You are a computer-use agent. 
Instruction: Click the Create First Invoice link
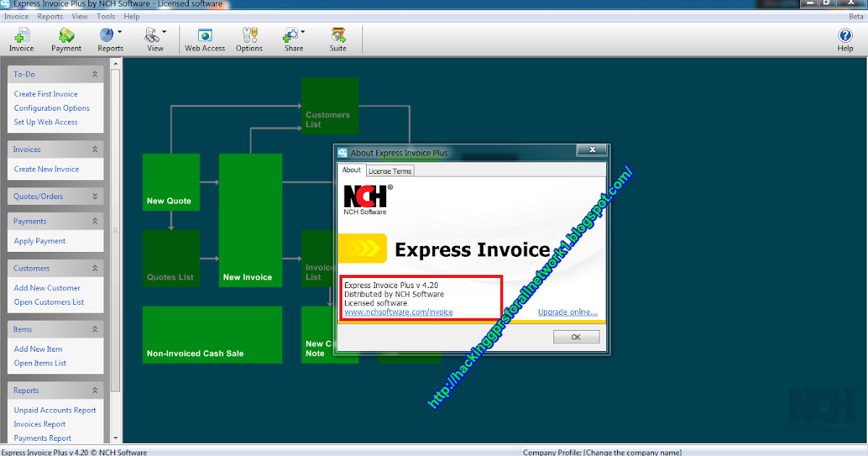46,94
